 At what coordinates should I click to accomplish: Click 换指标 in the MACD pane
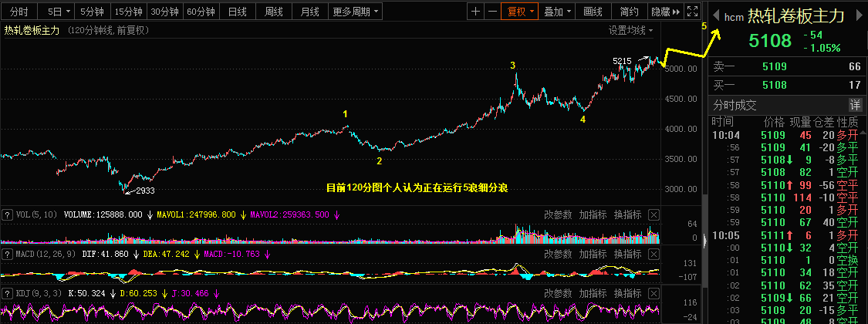click(628, 255)
